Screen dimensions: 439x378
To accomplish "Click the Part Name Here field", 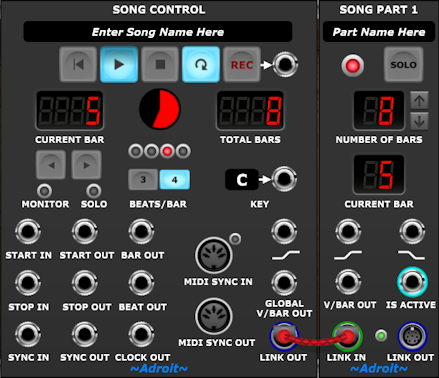I will 379,32.
